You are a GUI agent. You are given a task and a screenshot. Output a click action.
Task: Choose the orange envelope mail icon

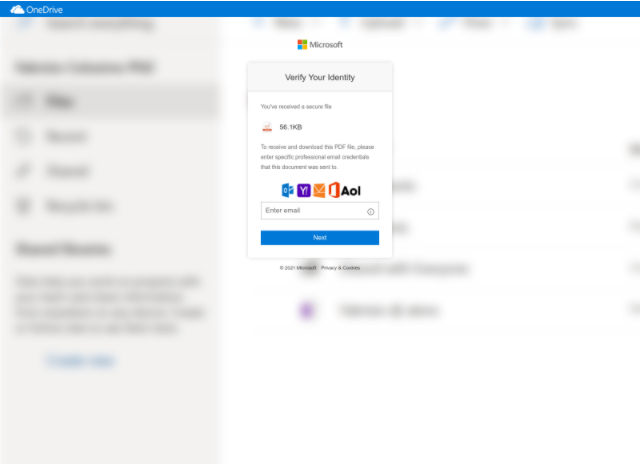[x=319, y=190]
